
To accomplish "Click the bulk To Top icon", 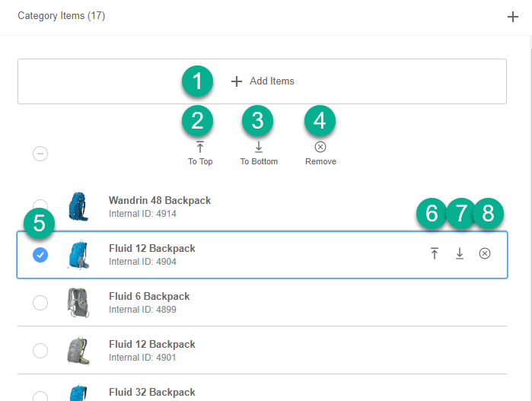I will click(200, 147).
